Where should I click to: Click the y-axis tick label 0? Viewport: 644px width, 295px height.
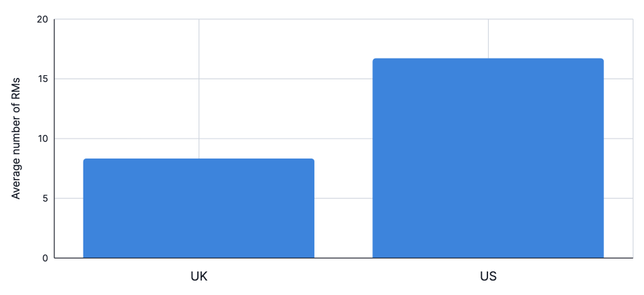click(x=44, y=258)
